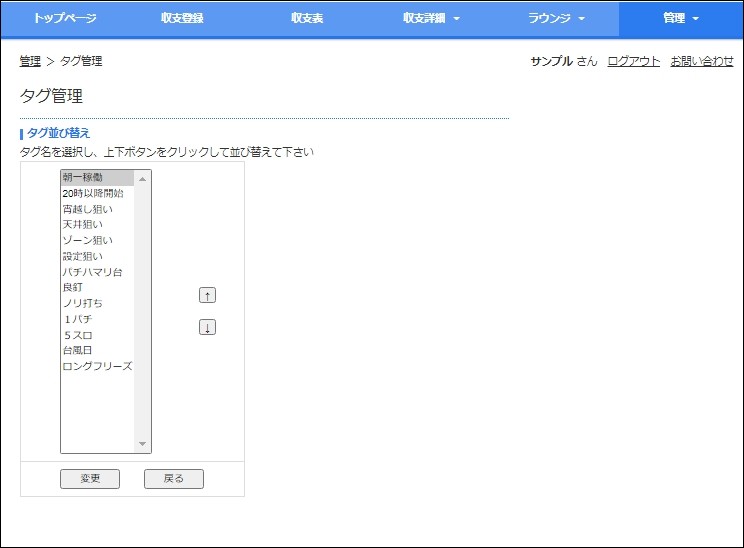Select tag ゾーン狙い in the list
The image size is (744, 548).
tap(97, 240)
